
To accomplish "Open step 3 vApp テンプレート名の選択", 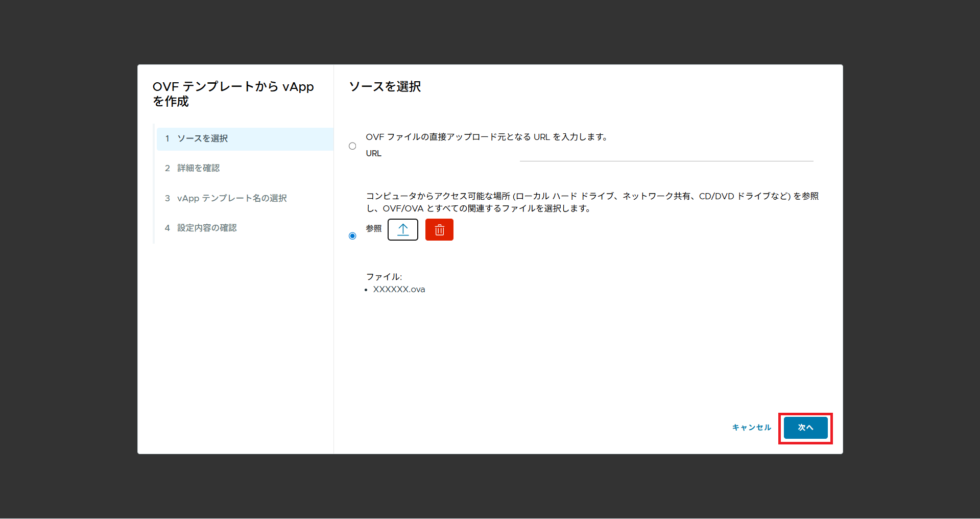I will click(231, 198).
